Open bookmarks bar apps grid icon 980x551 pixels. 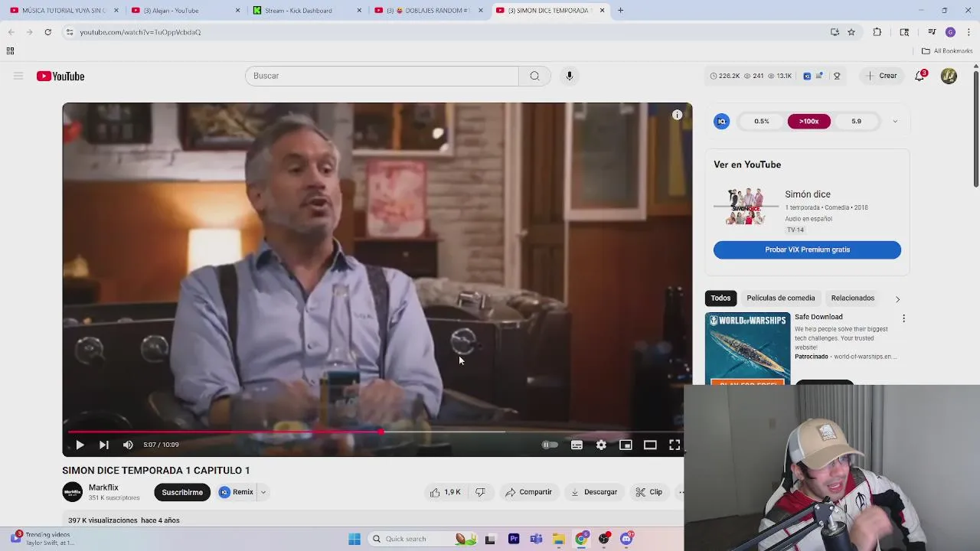point(10,51)
